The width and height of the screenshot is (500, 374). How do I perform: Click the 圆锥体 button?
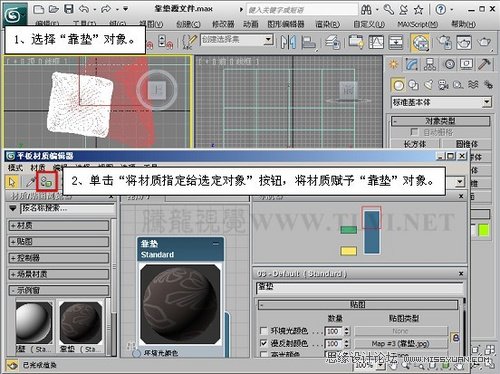tap(467, 144)
